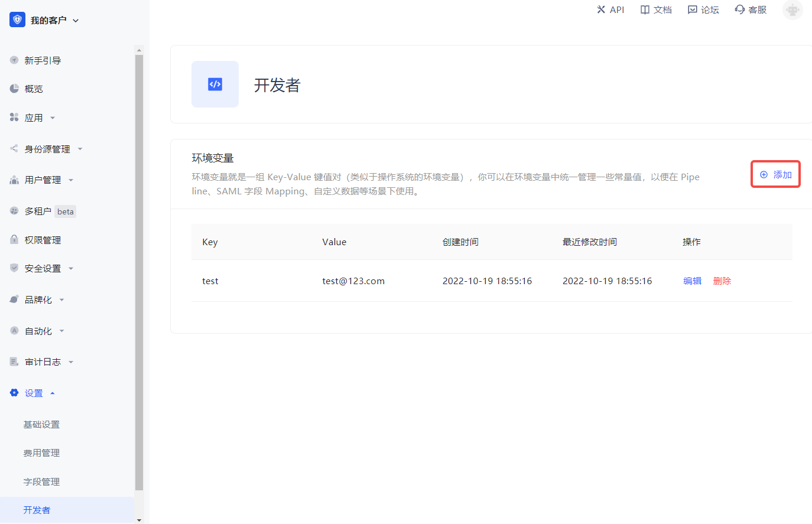Select 字段管理 menu item
This screenshot has width=812, height=524.
point(41,481)
